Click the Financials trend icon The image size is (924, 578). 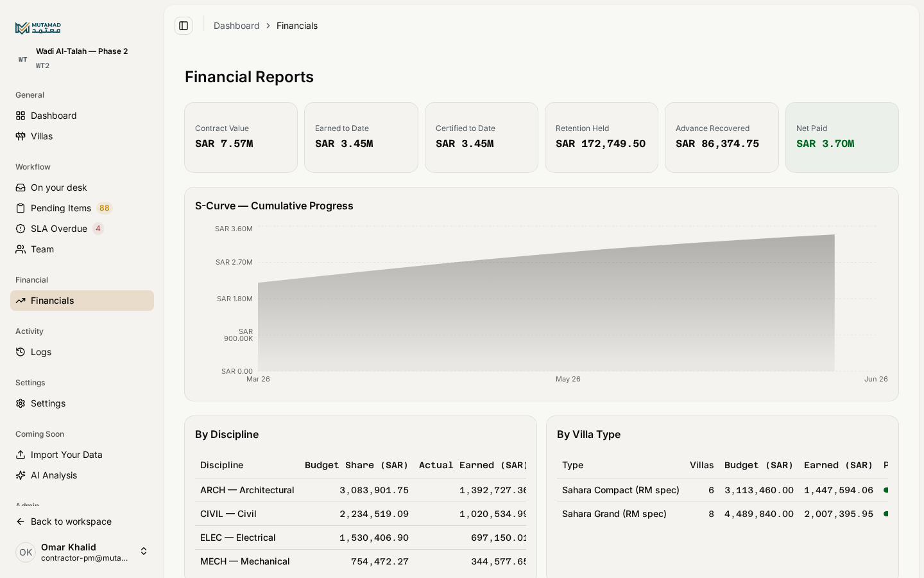click(x=21, y=301)
